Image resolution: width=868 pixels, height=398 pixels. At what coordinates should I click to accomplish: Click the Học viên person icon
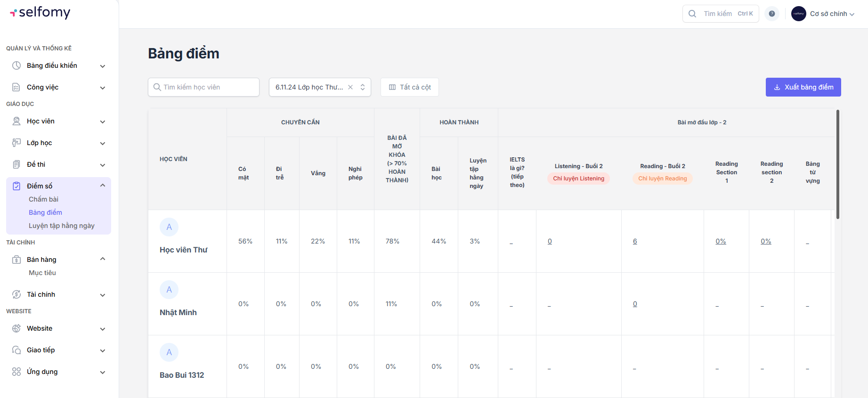click(16, 121)
